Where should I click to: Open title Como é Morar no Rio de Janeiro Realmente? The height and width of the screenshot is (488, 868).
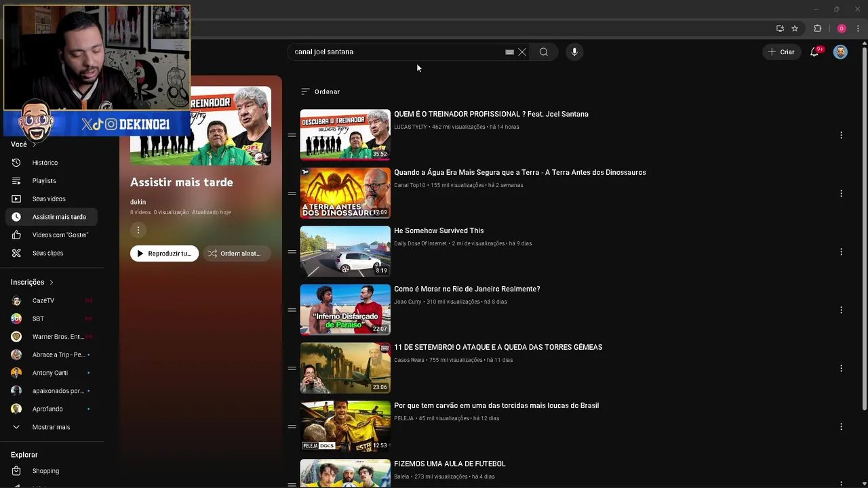tap(467, 289)
